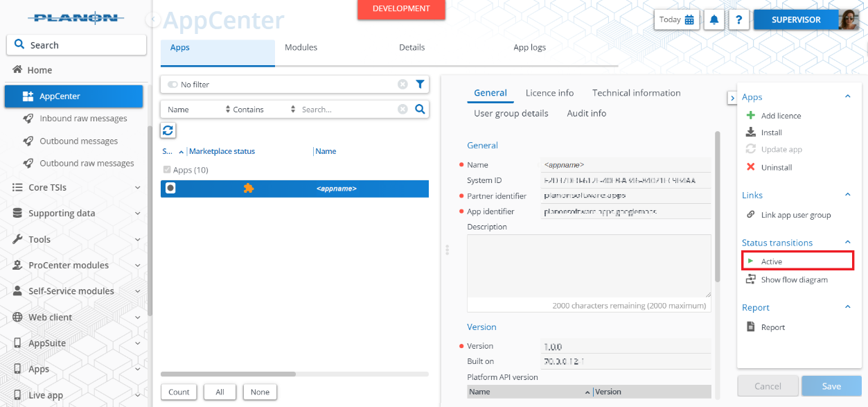Toggle the No filter switch
The width and height of the screenshot is (868, 407).
point(172,85)
